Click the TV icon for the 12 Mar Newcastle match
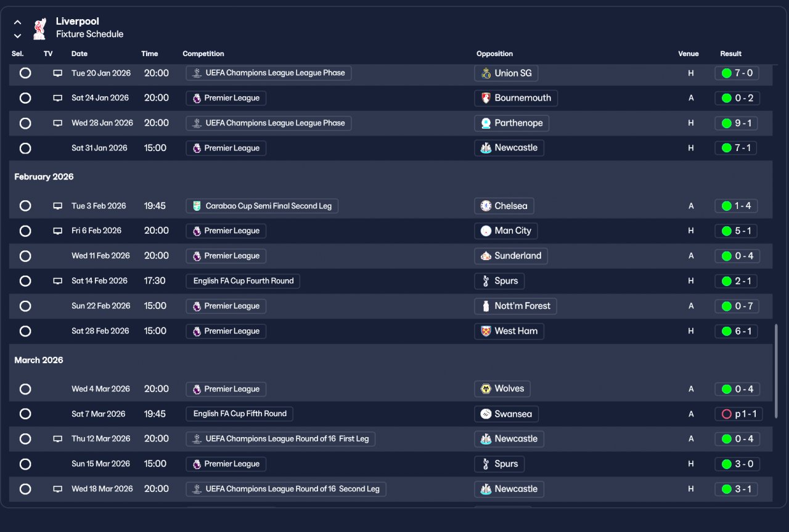789x532 pixels. (x=57, y=439)
